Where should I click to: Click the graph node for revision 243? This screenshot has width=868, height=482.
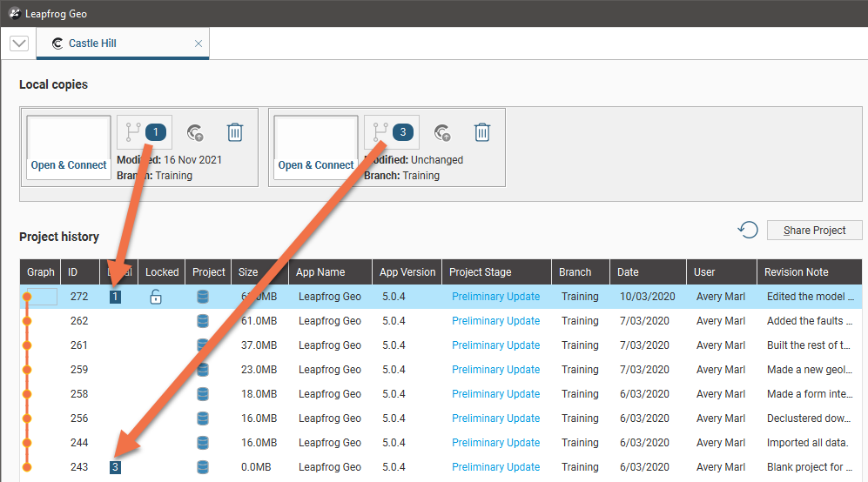27,467
